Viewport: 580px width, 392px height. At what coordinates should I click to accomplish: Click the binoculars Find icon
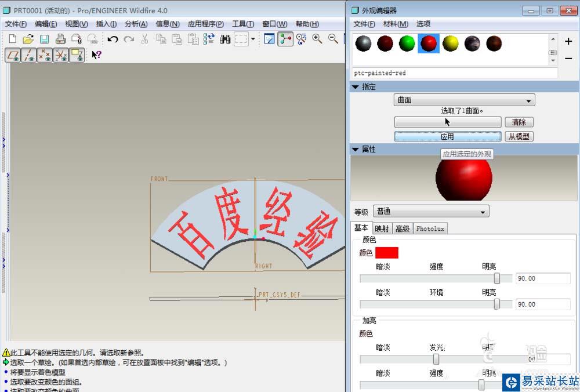(x=225, y=39)
